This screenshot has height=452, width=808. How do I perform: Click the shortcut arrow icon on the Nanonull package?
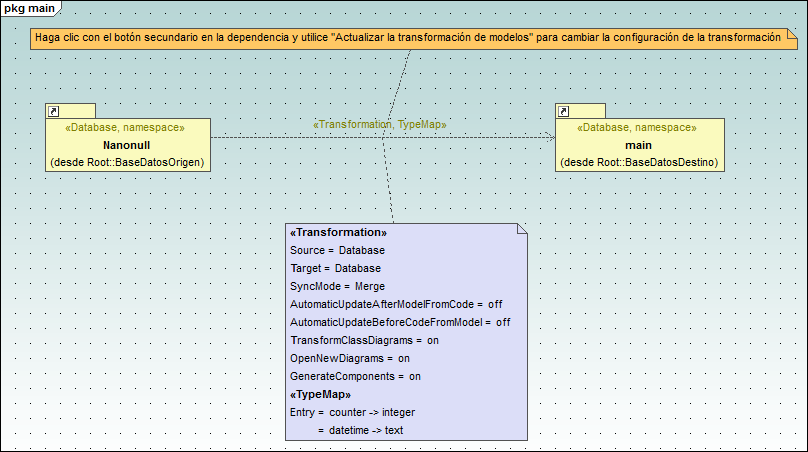[54, 110]
